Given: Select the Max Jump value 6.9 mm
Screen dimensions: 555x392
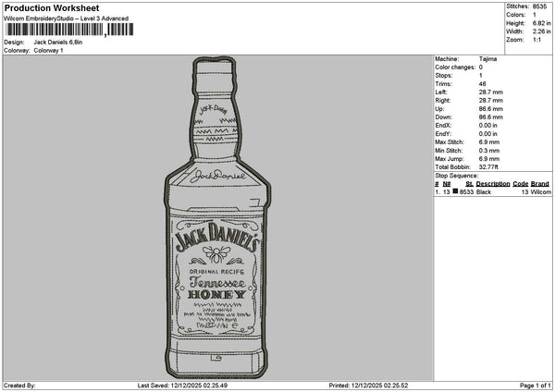Looking at the screenshot, I should [x=489, y=159].
